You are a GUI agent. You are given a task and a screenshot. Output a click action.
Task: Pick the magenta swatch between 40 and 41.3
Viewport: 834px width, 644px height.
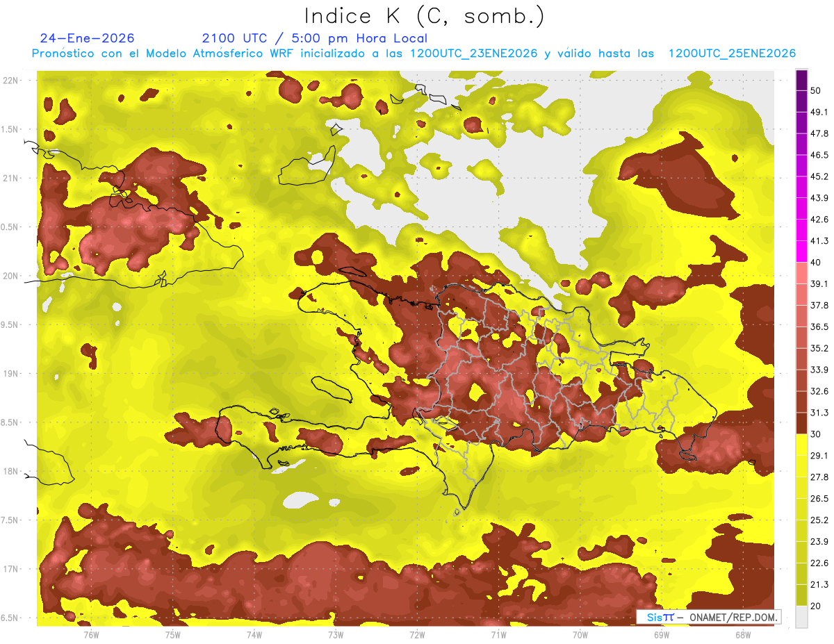(801, 251)
